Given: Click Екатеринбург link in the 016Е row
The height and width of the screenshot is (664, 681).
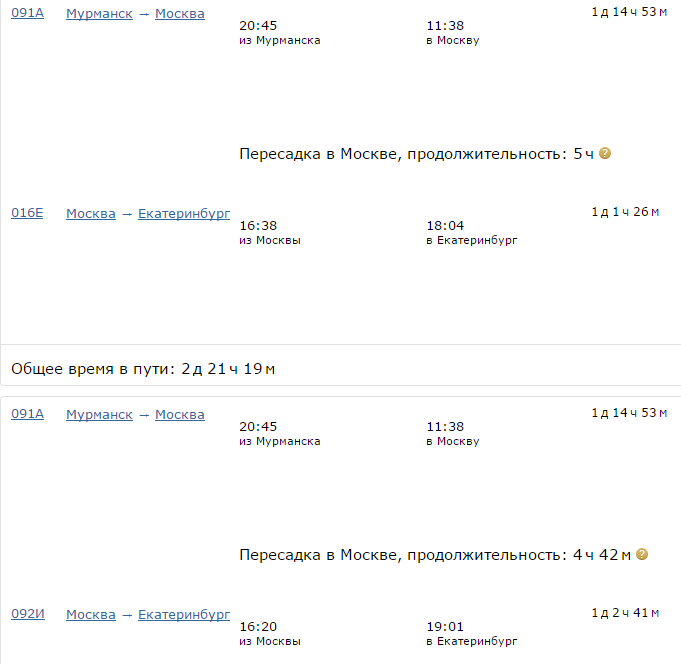Looking at the screenshot, I should (x=184, y=214).
